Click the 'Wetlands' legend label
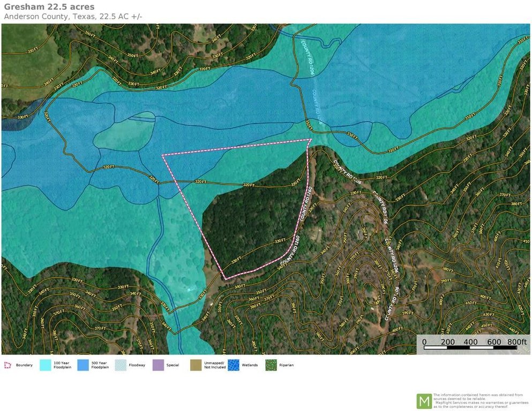The image size is (532, 411). click(x=250, y=366)
